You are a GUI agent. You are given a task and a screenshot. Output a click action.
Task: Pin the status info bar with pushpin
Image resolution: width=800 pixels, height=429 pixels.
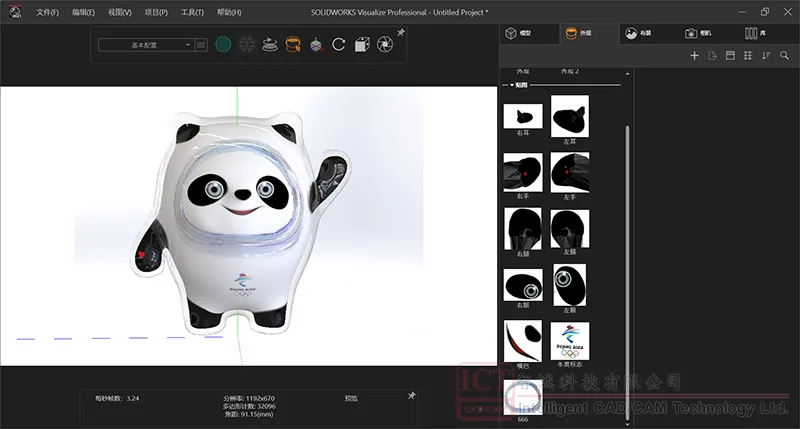(411, 396)
